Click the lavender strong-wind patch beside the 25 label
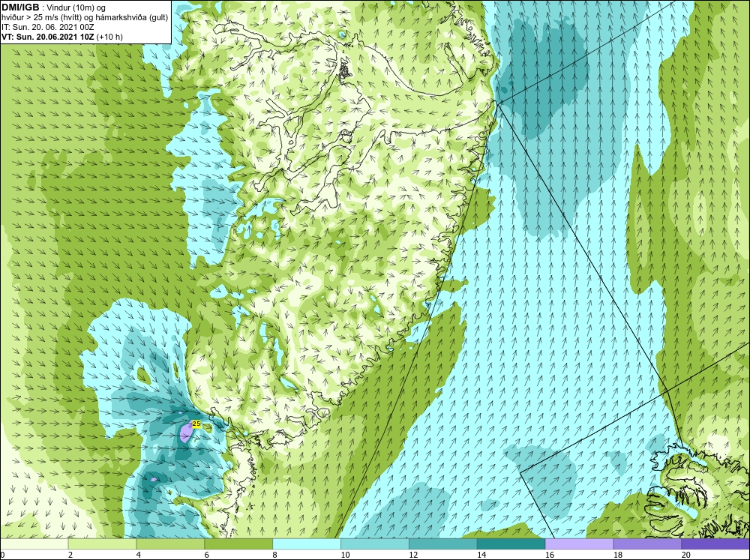 click(x=185, y=433)
